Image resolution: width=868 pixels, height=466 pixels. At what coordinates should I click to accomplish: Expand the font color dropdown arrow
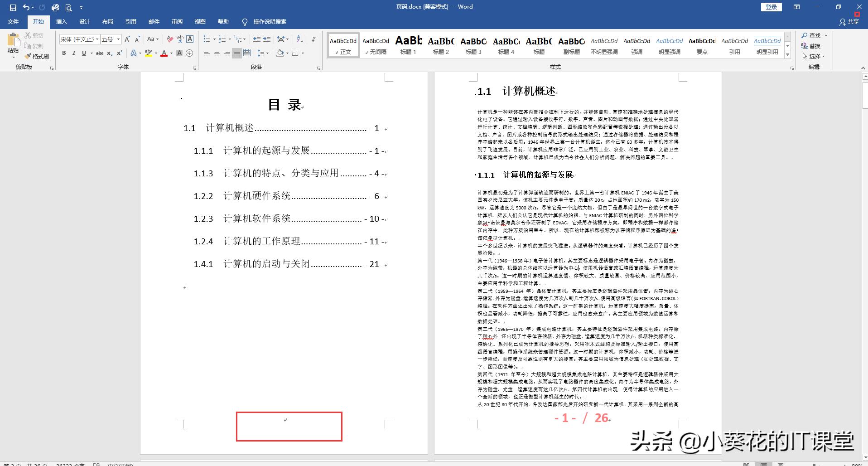point(171,53)
